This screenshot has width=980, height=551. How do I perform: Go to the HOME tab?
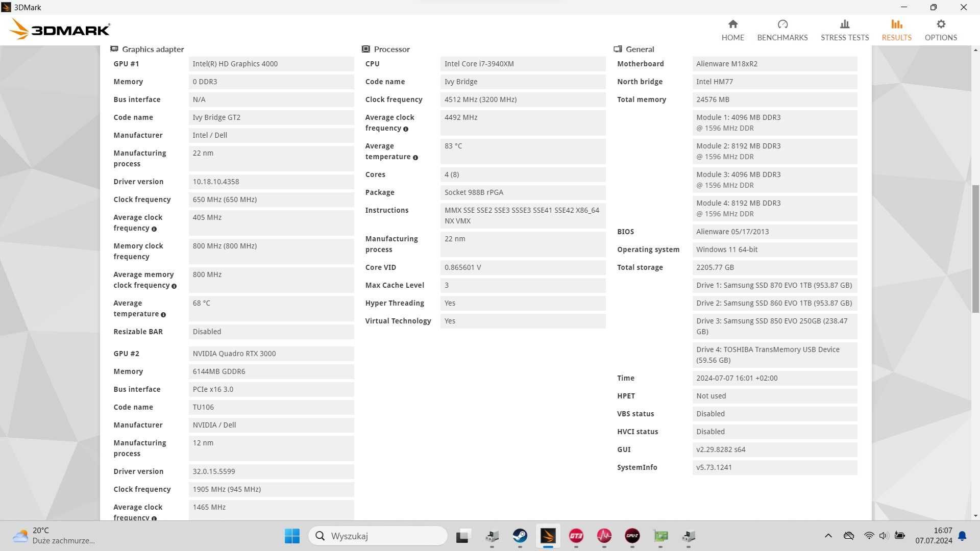[732, 30]
